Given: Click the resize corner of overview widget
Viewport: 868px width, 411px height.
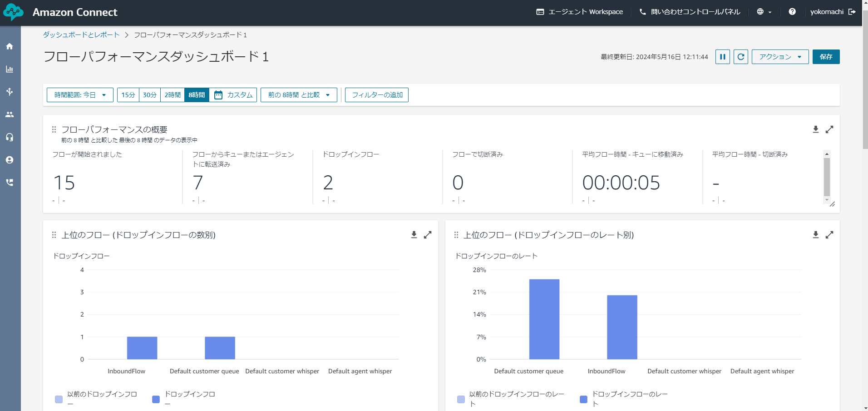Looking at the screenshot, I should click(x=832, y=204).
